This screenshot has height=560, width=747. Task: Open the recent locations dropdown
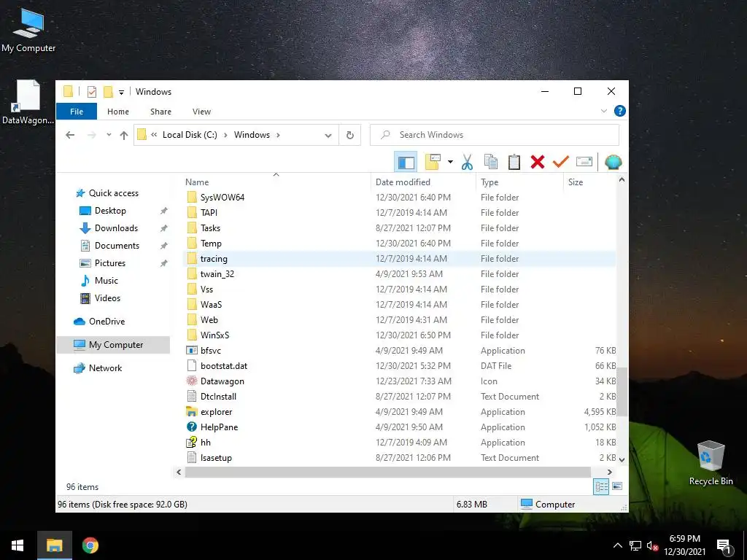pyautogui.click(x=109, y=135)
